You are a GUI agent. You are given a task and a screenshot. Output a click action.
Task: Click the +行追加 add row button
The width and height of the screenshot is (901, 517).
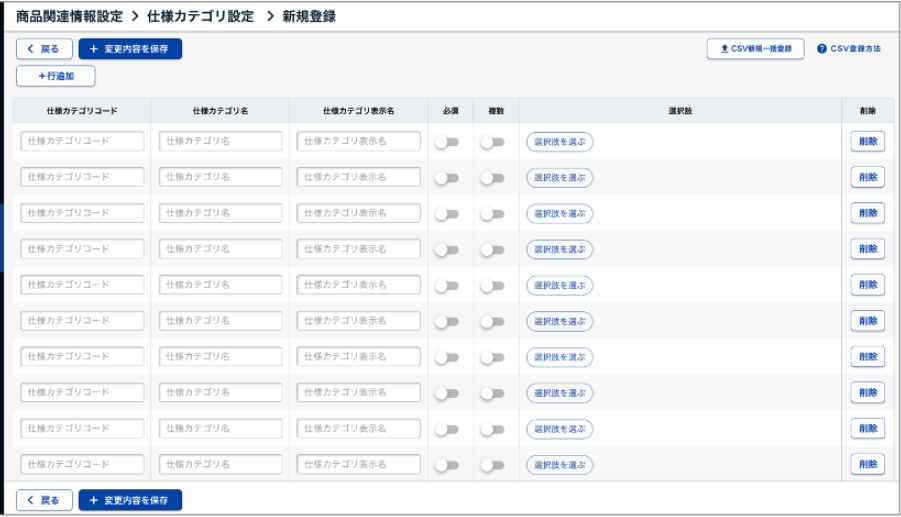point(56,76)
